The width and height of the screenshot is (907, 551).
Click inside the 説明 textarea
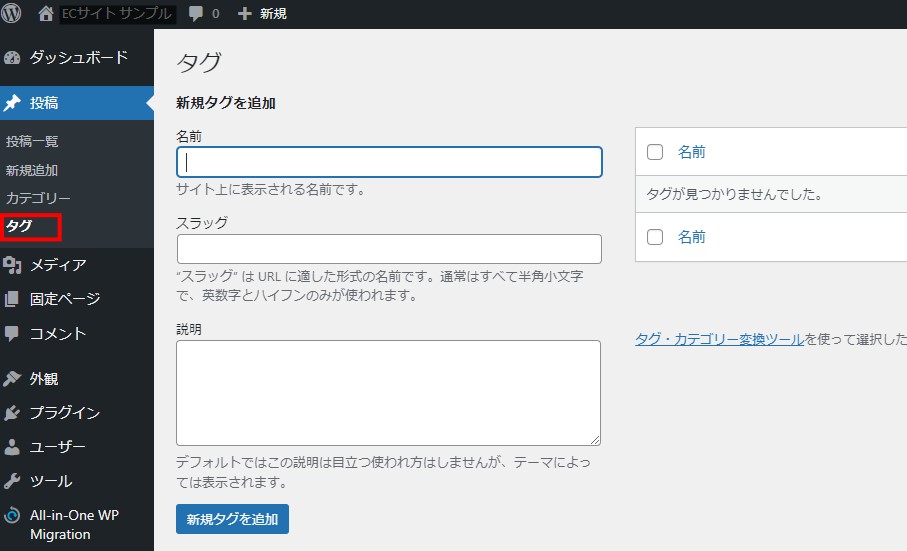[x=388, y=392]
